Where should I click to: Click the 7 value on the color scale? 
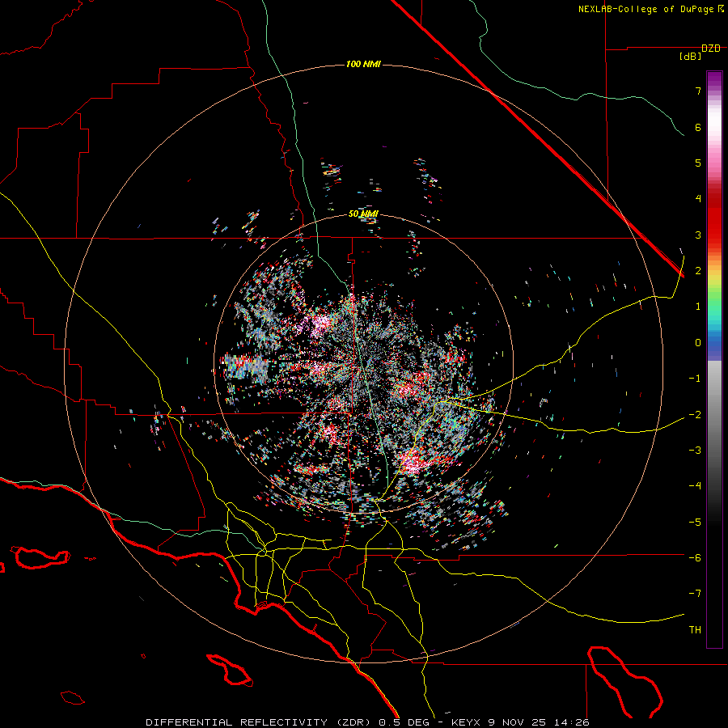point(698,91)
